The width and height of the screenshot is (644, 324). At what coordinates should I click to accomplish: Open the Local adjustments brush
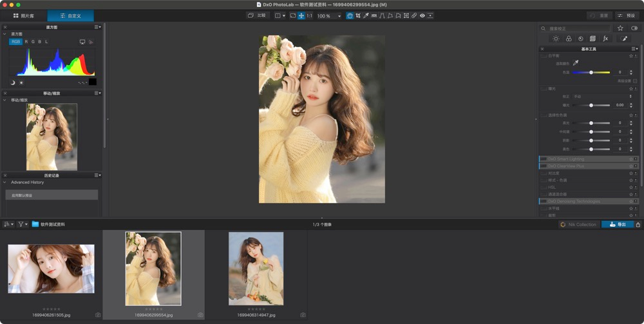click(624, 39)
